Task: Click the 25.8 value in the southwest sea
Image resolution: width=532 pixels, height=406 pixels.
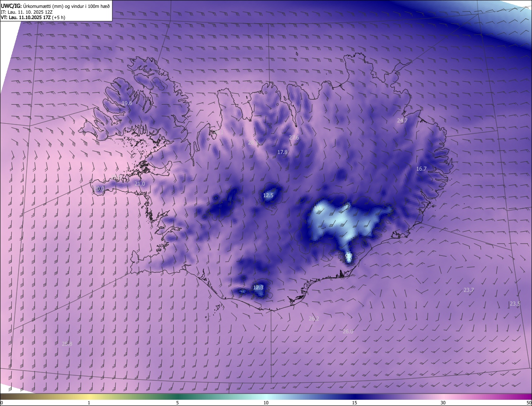Action: pos(67,344)
